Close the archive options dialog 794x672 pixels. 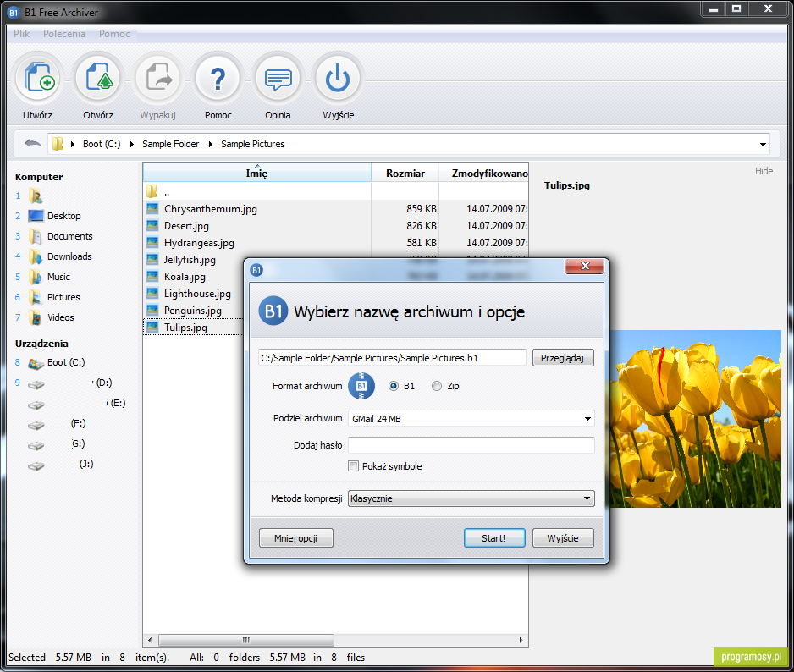pyautogui.click(x=584, y=266)
